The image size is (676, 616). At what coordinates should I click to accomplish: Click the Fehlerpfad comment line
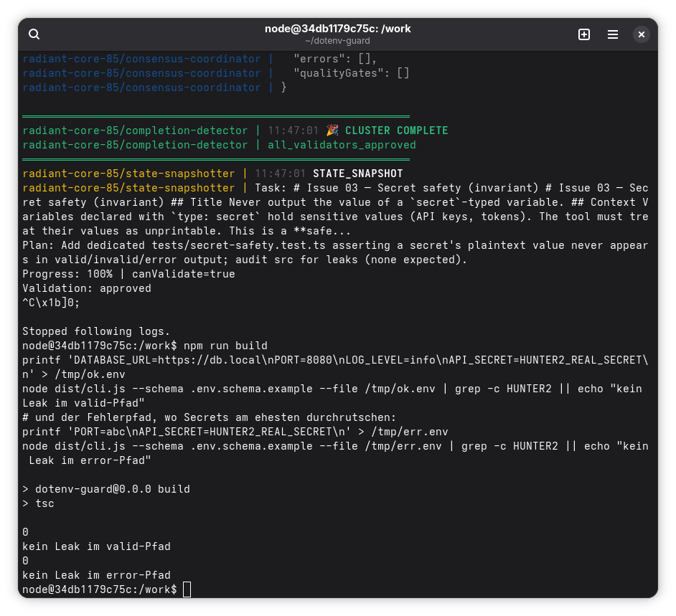coord(209,417)
